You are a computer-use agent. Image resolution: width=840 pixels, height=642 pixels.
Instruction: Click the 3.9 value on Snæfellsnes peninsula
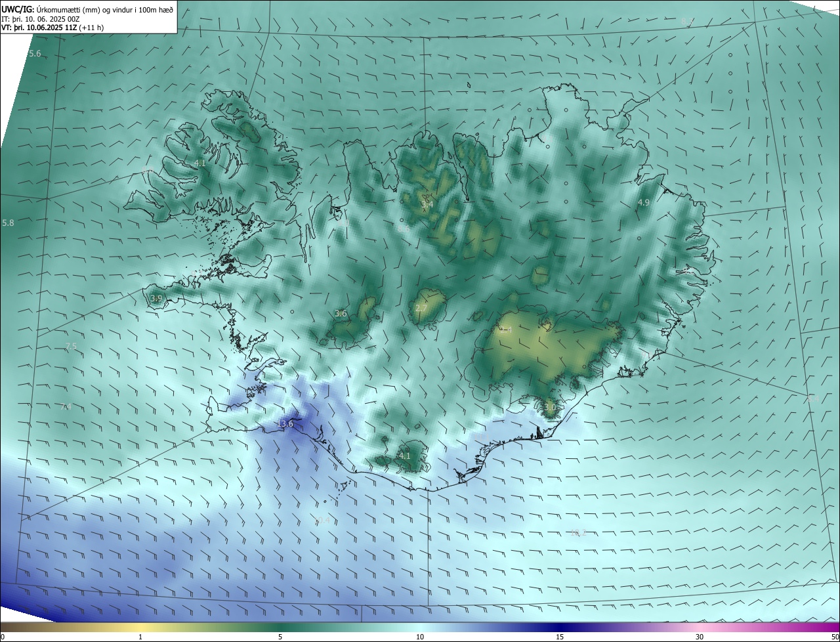pyautogui.click(x=156, y=298)
